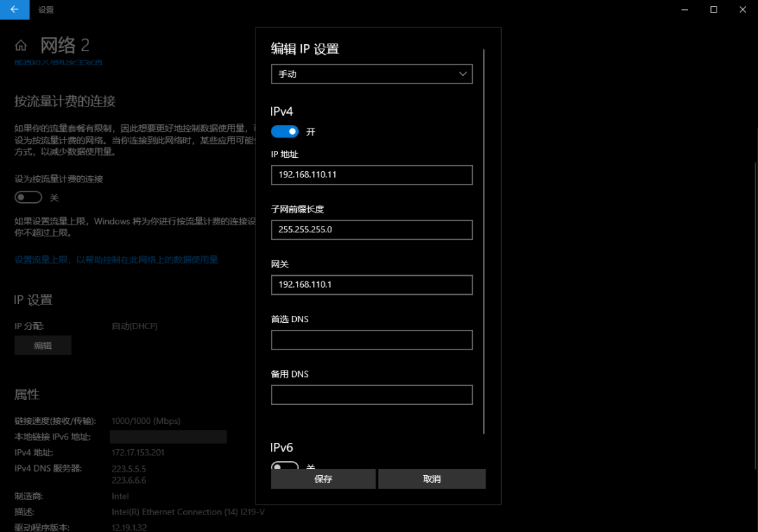Maximize the Settings window
The width and height of the screenshot is (758, 532).
[714, 10]
